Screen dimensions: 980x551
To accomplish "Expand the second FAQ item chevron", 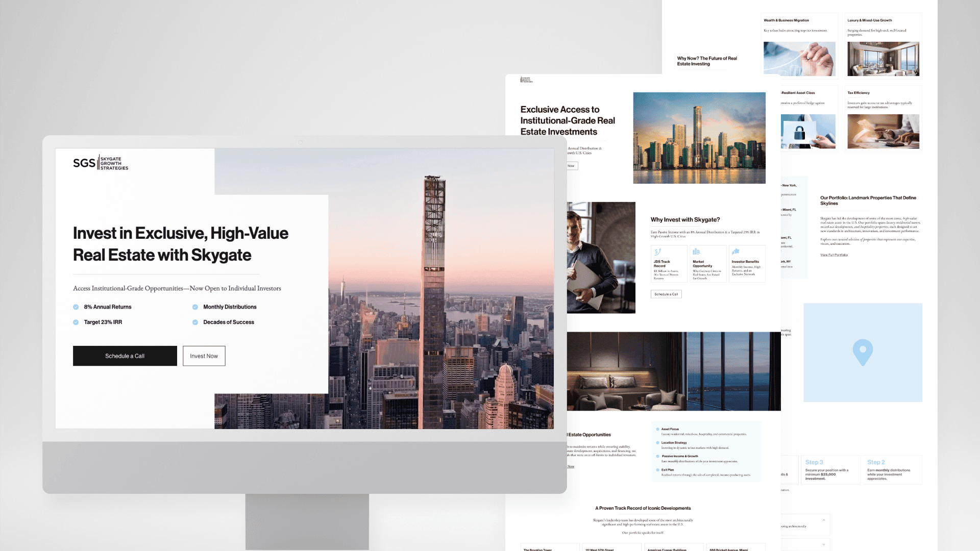I will pos(824,544).
